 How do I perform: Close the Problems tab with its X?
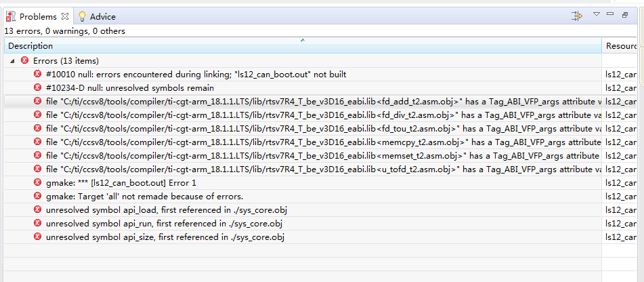65,16
